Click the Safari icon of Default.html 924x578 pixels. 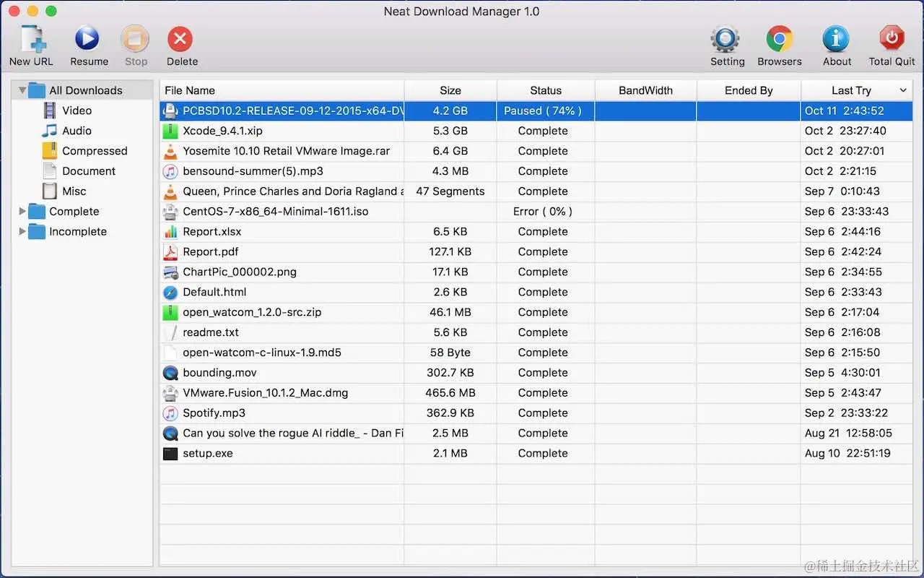pyautogui.click(x=170, y=293)
